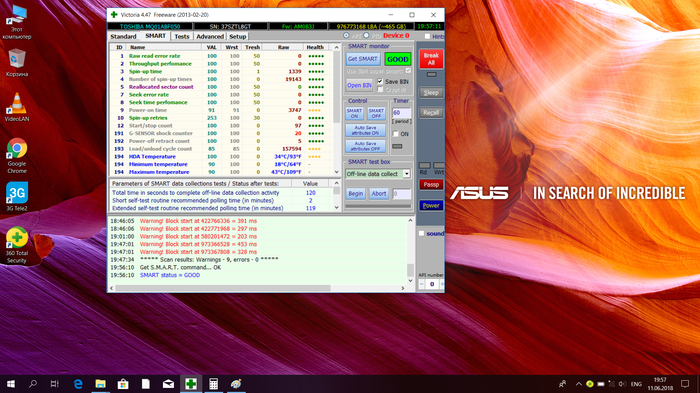Click the Recall button
The image size is (700, 393).
point(431,113)
